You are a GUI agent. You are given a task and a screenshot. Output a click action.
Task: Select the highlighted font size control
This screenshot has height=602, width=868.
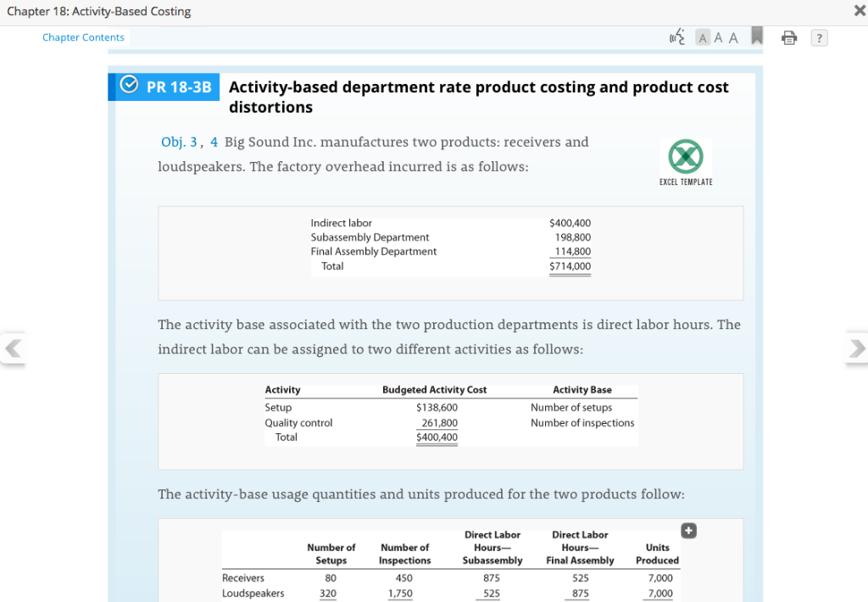tap(703, 37)
